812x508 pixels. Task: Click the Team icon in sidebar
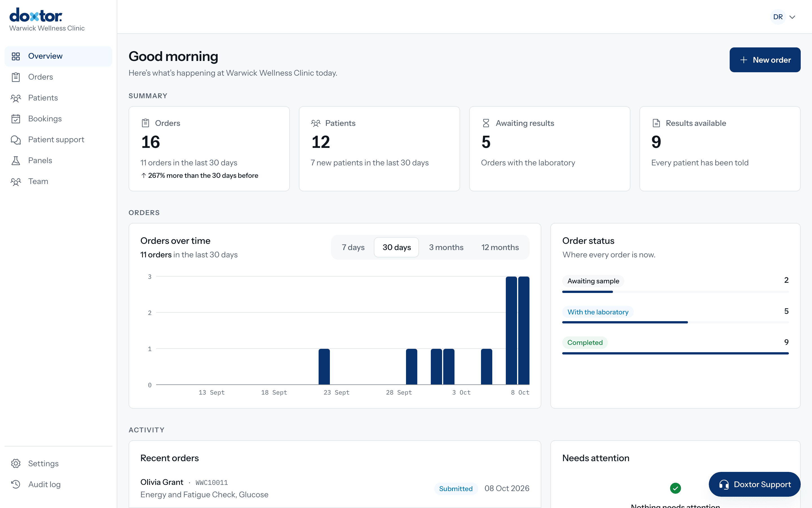point(16,181)
